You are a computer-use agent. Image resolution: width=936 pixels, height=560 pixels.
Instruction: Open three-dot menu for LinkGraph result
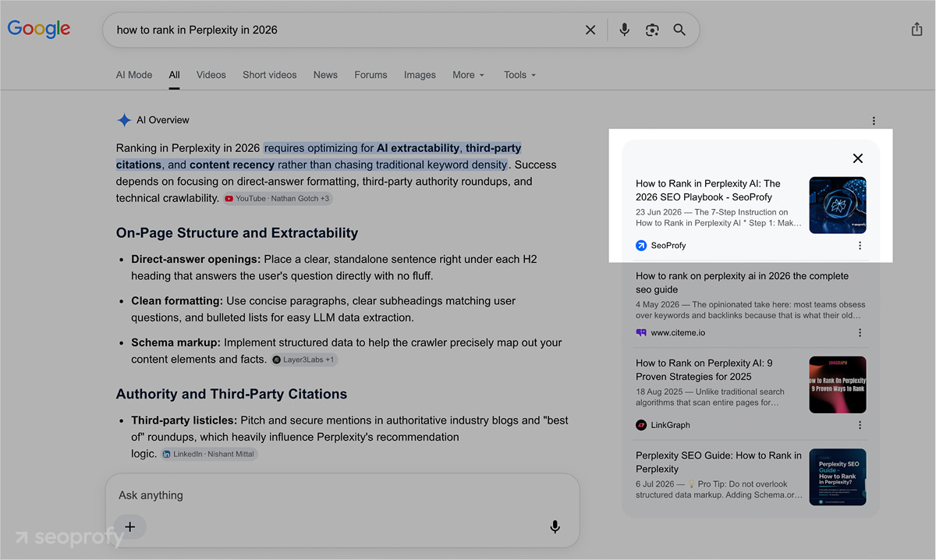pyautogui.click(x=860, y=425)
